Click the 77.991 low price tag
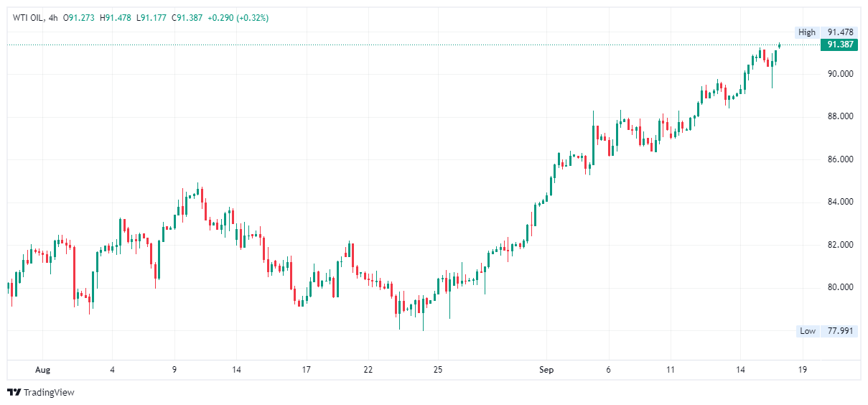This screenshot has width=868, height=405. pyautogui.click(x=840, y=331)
